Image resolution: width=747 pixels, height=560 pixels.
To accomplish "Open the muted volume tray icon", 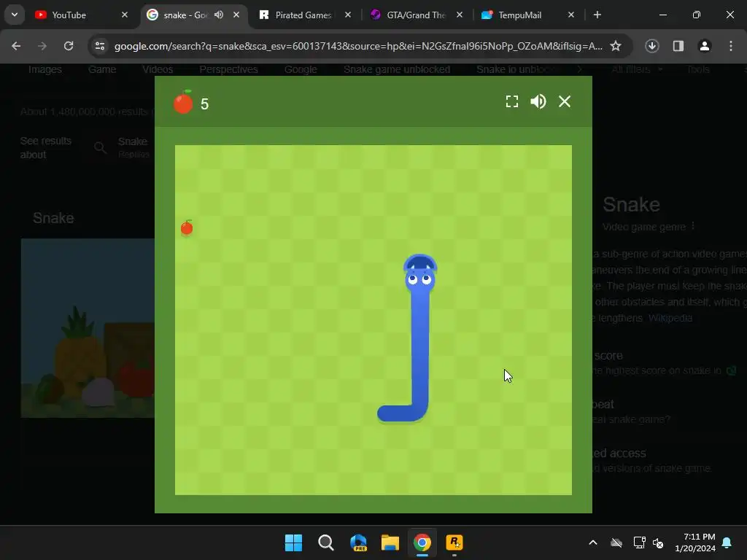I will [659, 542].
